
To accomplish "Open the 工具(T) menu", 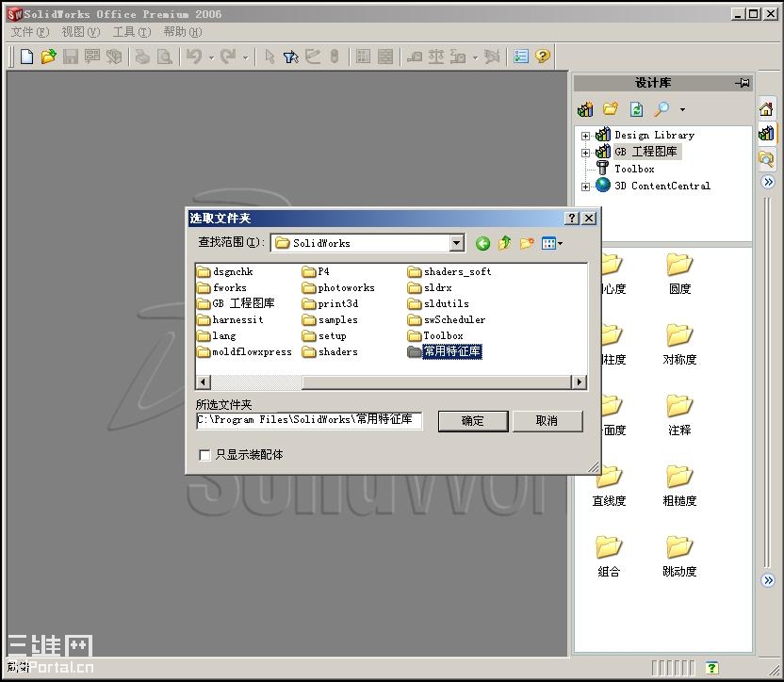I will (132, 32).
